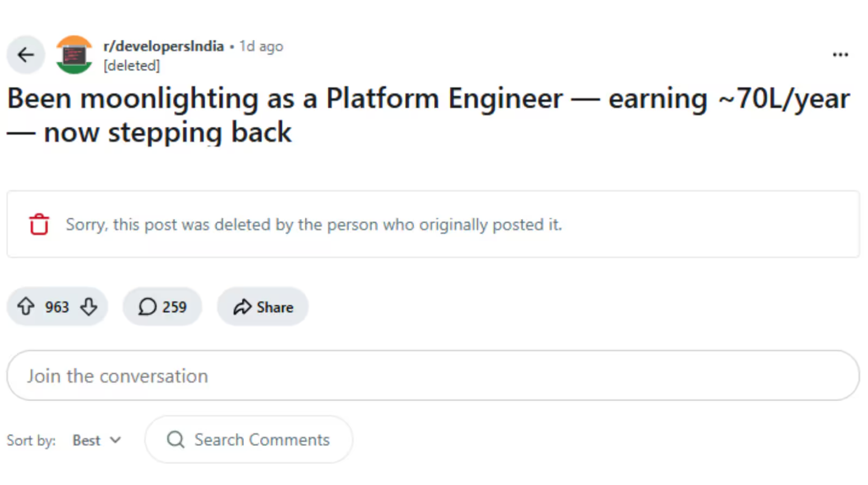Go back using the left arrow button
Viewport: 868px width, 485px height.
tap(26, 55)
